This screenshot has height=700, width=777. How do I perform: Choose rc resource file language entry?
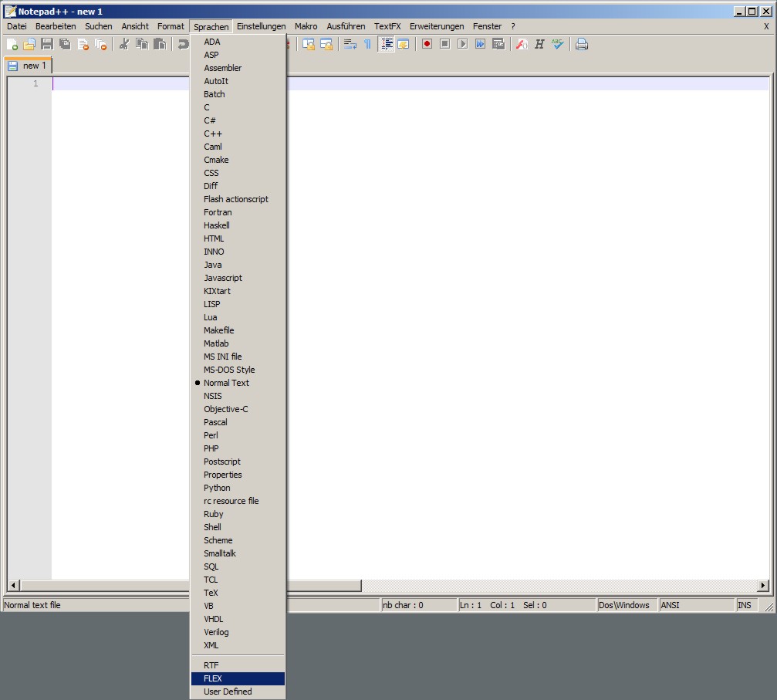(x=238, y=501)
